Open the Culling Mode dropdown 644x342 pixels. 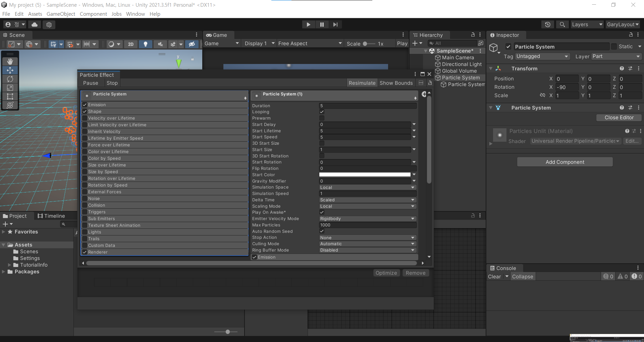(368, 244)
